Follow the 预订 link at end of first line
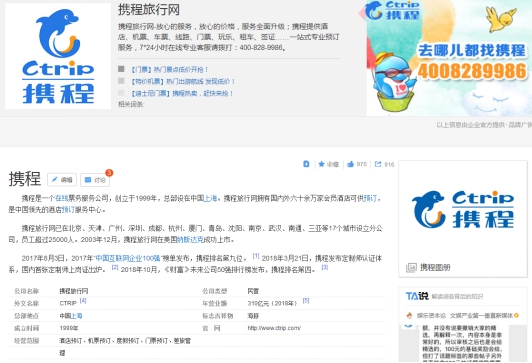Screen dimensions: 532x363 pyautogui.click(x=370, y=198)
